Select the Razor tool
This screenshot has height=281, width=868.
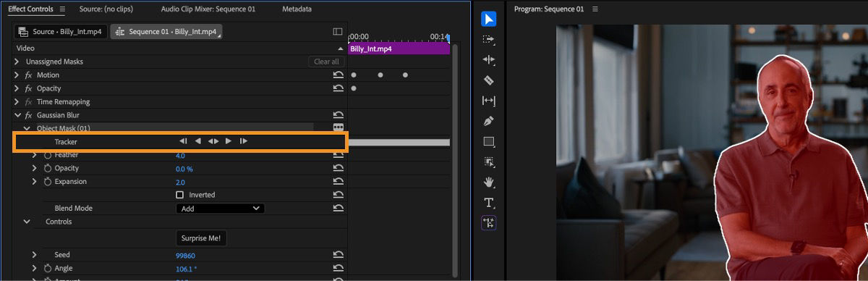coord(489,80)
